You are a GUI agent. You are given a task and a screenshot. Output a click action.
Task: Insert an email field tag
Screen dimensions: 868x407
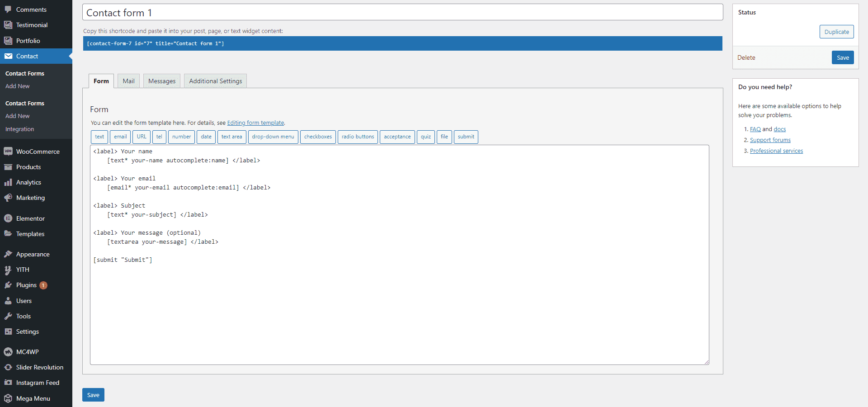[x=120, y=137]
